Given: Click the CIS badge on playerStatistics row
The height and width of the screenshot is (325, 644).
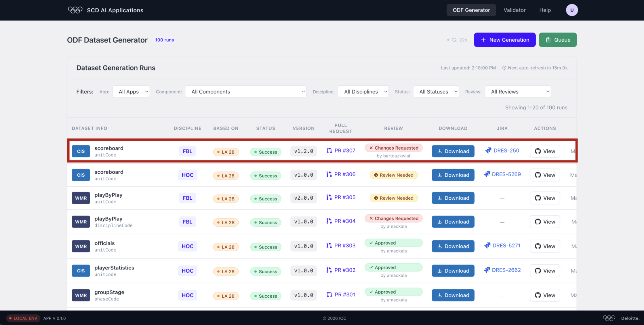Looking at the screenshot, I should (81, 271).
